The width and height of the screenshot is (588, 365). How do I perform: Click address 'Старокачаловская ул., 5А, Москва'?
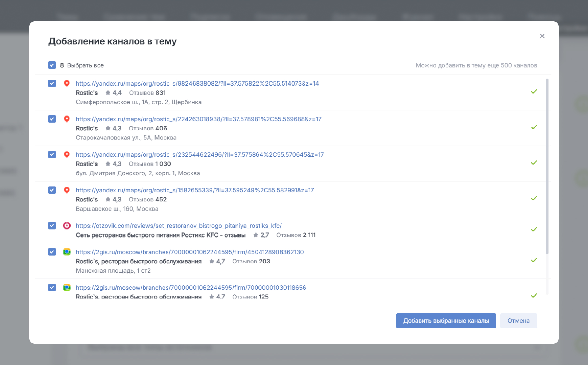coord(126,138)
